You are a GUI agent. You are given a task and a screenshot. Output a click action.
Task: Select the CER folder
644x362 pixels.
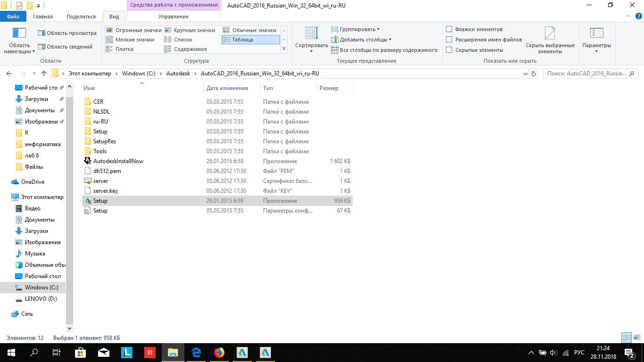(217, 101)
